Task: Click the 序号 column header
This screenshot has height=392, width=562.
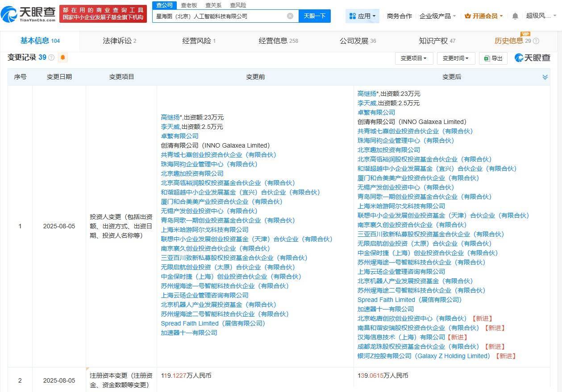Action: tap(20, 77)
